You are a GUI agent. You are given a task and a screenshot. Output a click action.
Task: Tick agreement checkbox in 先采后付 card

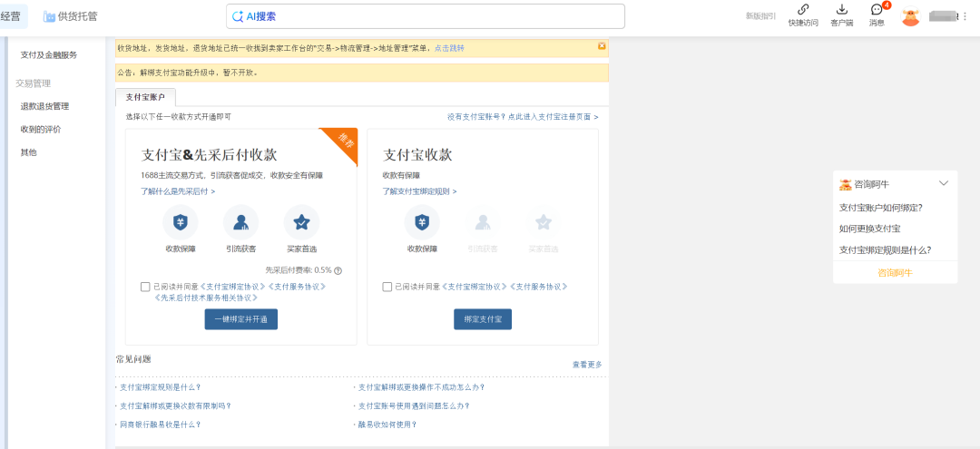click(x=145, y=287)
